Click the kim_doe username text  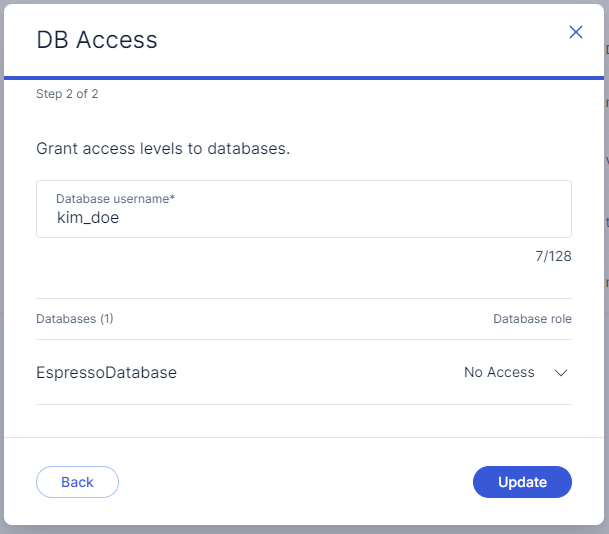pyautogui.click(x=88, y=217)
